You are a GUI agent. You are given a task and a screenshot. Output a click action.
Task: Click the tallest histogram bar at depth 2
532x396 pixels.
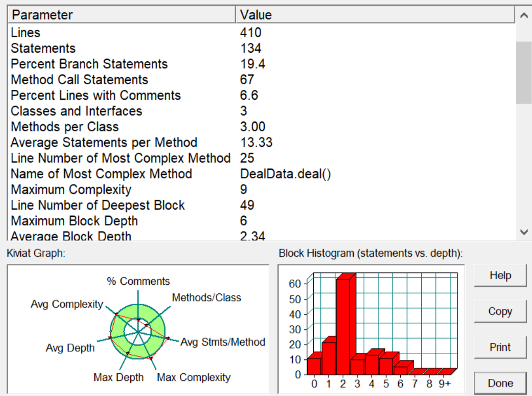point(343,327)
